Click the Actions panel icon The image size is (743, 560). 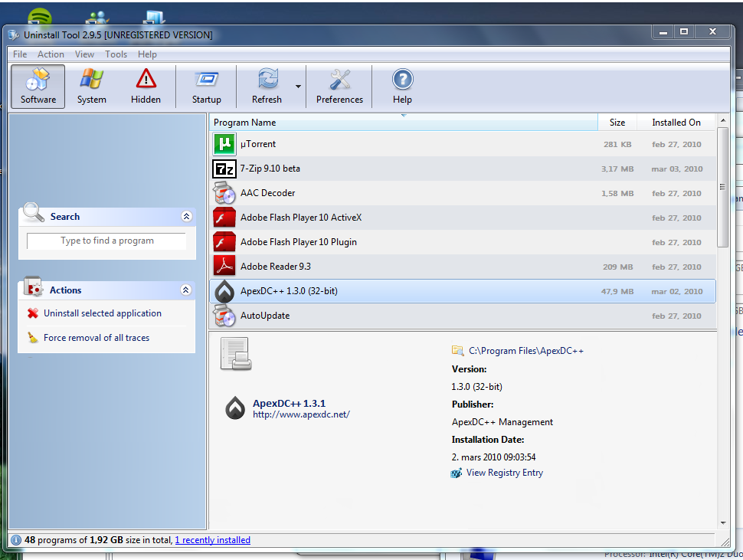(33, 287)
